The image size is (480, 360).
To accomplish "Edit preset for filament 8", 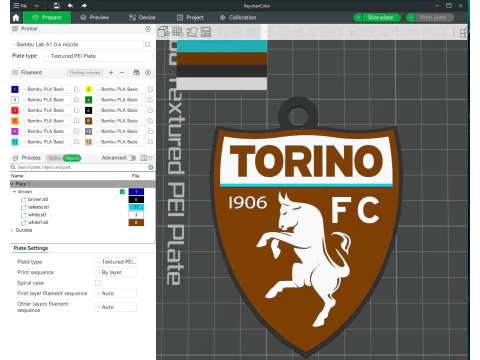I will pyautogui.click(x=150, y=121).
